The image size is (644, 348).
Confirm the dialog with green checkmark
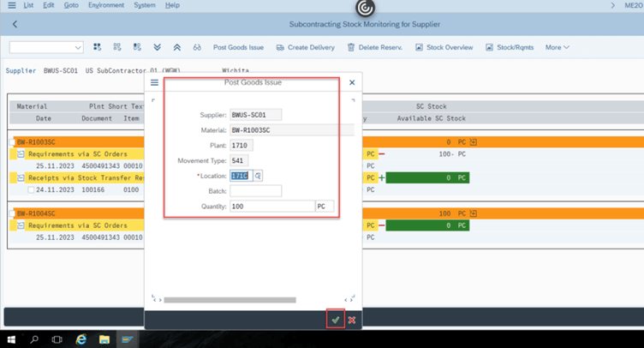point(336,320)
